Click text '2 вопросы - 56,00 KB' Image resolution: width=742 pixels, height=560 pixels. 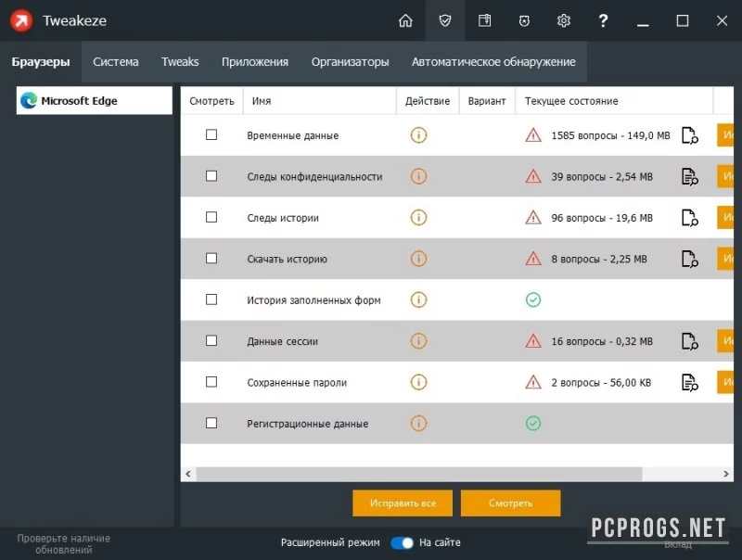click(601, 383)
